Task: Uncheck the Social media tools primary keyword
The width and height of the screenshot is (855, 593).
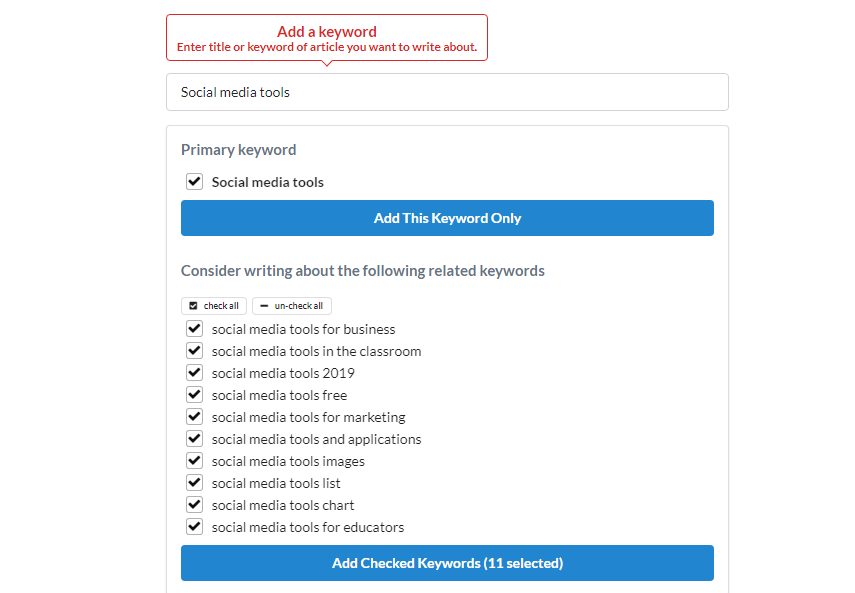Action: 194,181
